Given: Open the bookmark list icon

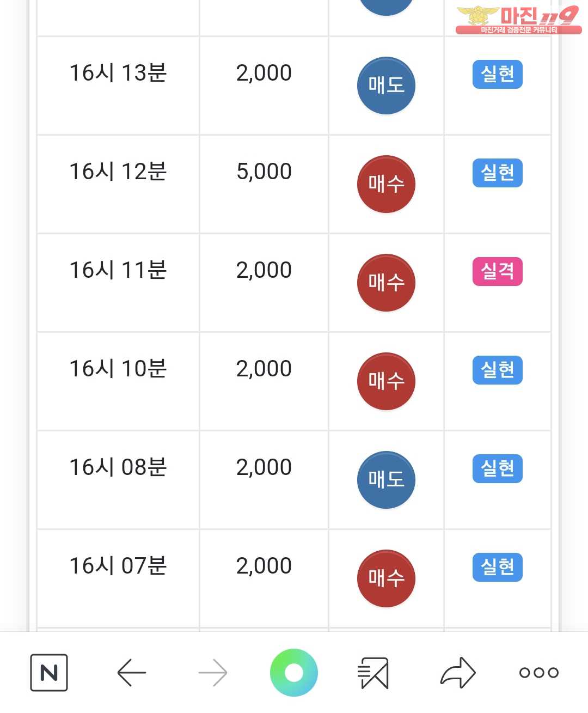Looking at the screenshot, I should coord(373,673).
